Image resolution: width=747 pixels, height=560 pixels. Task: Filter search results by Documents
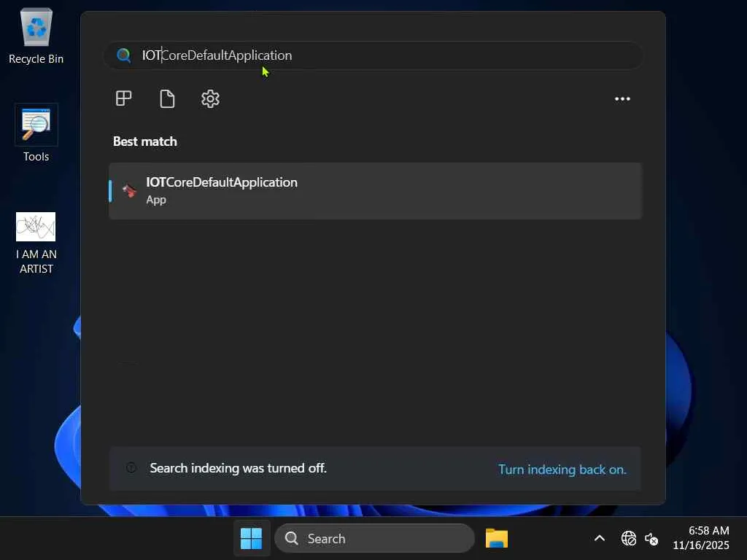tap(167, 98)
